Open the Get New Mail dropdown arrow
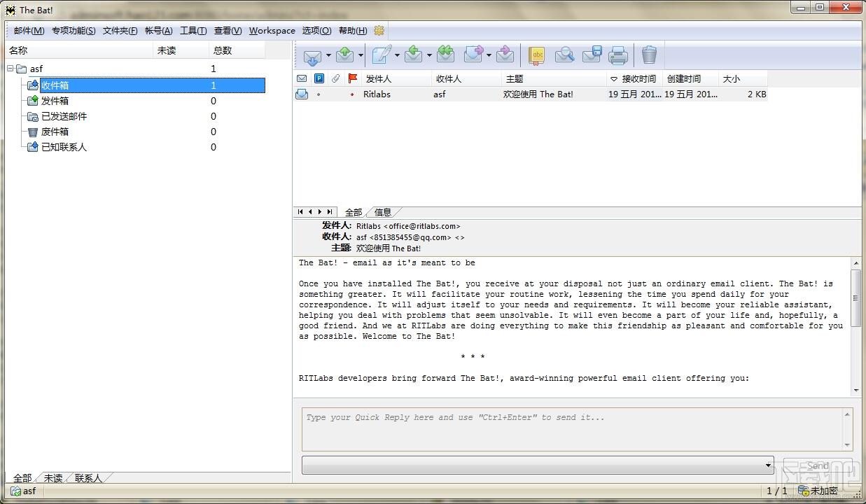This screenshot has width=866, height=504. [x=328, y=55]
